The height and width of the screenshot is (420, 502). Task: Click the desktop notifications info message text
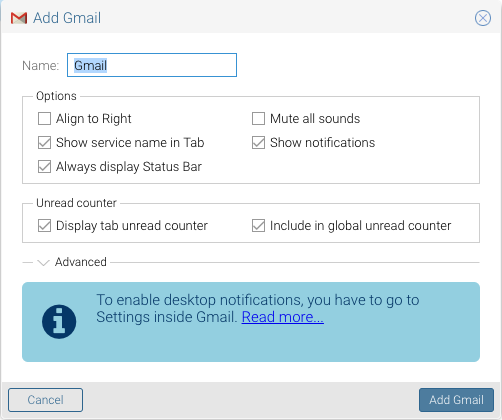[x=257, y=308]
